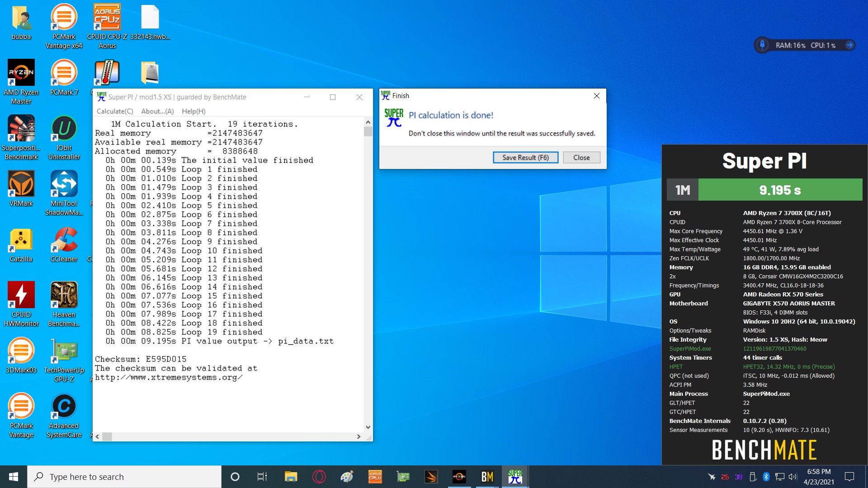Viewport: 868px width, 488px height.
Task: Launch PCMark Vantage x64 shortcut
Action: tap(64, 26)
